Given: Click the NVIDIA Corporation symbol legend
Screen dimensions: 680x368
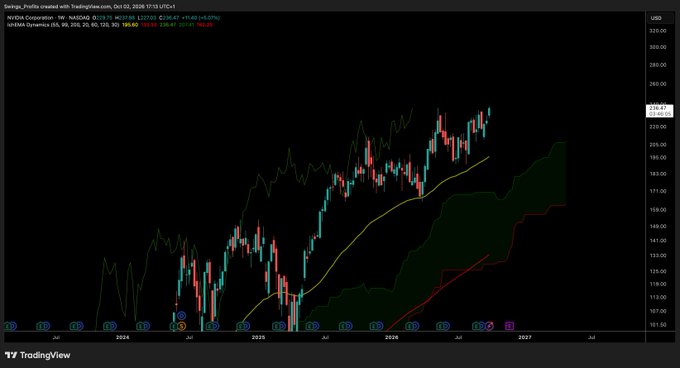Looking at the screenshot, I should point(48,18).
